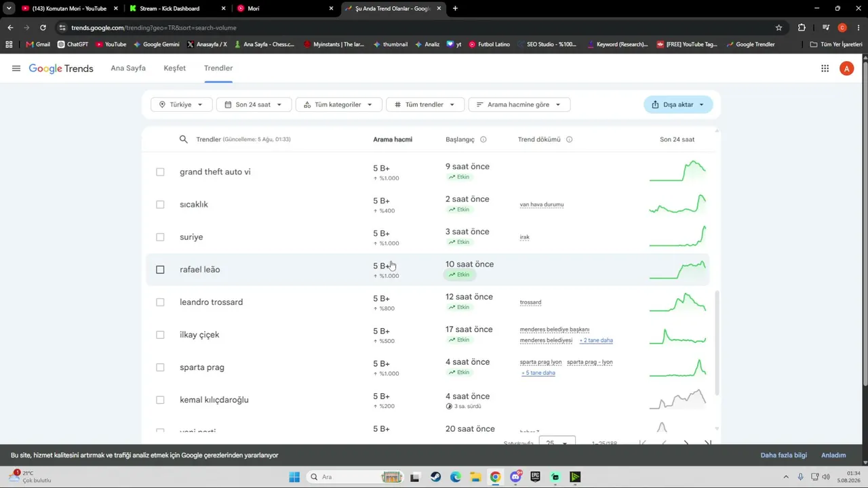
Task: Open the Tüm trendler filter dropdown
Action: tap(425, 104)
